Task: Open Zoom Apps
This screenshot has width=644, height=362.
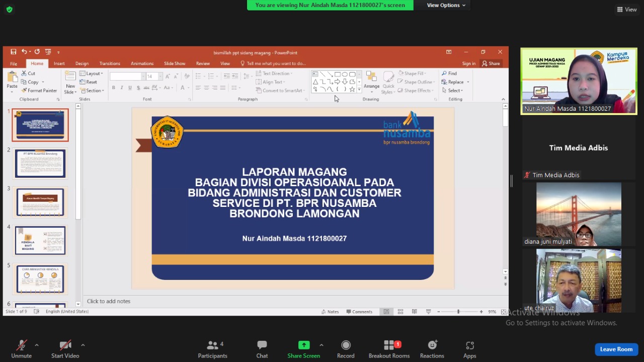Action: coord(470,349)
